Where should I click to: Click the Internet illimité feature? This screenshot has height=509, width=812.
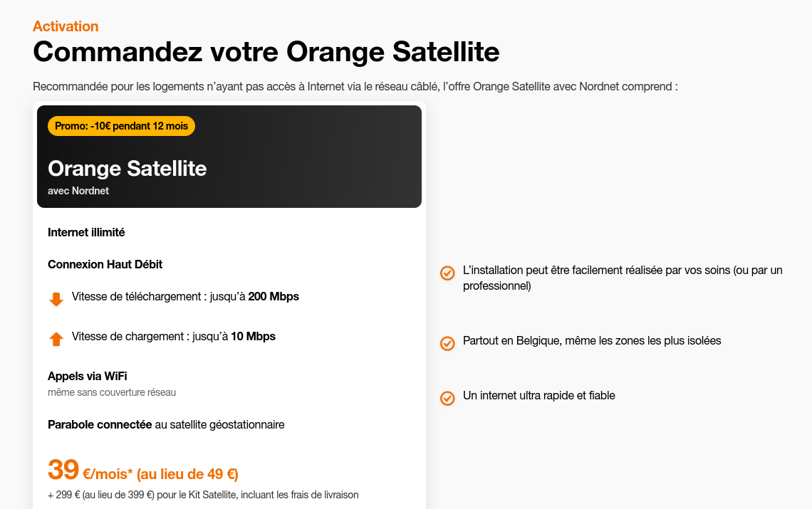pos(86,232)
